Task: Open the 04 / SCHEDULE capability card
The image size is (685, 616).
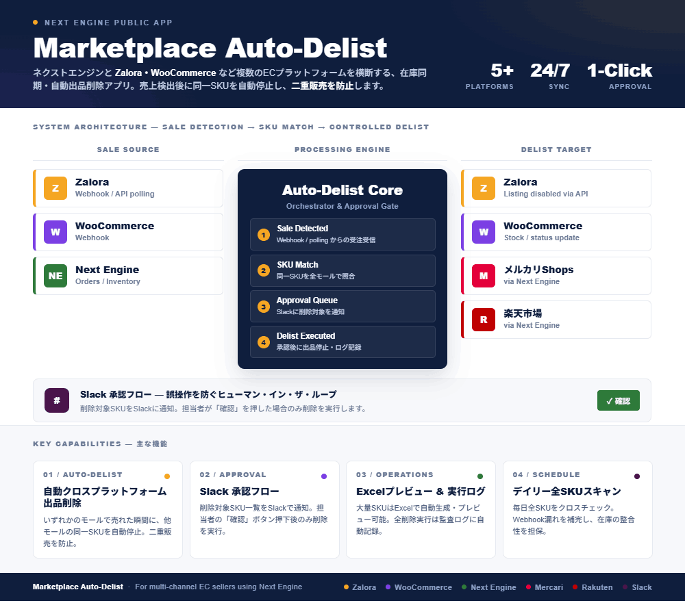Action: (577, 509)
